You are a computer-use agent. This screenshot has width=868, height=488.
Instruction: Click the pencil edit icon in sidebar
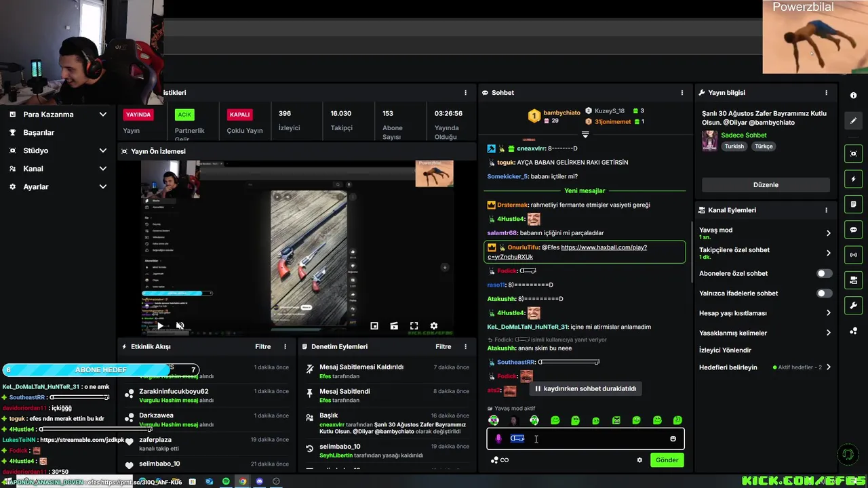[x=853, y=121]
